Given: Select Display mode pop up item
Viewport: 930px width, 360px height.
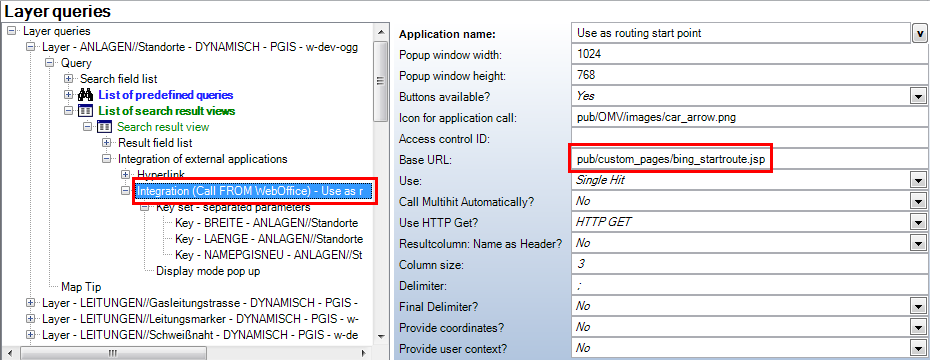Looking at the screenshot, I should point(208,271).
